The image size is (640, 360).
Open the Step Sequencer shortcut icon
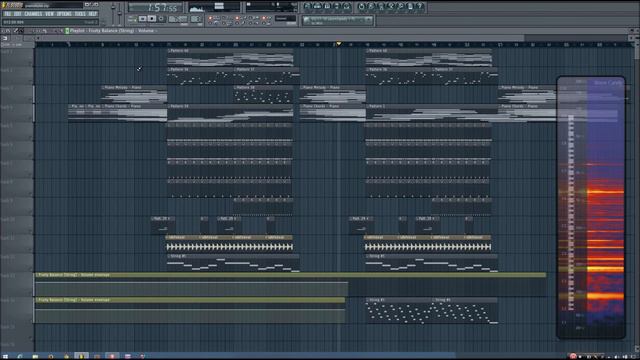317,6
